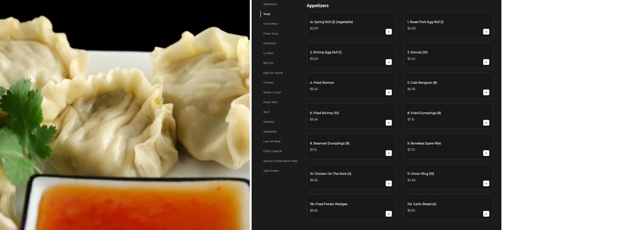Add Garlic Bread (4) using plus icon
Viewport: 644px width, 230px height.
[486, 214]
